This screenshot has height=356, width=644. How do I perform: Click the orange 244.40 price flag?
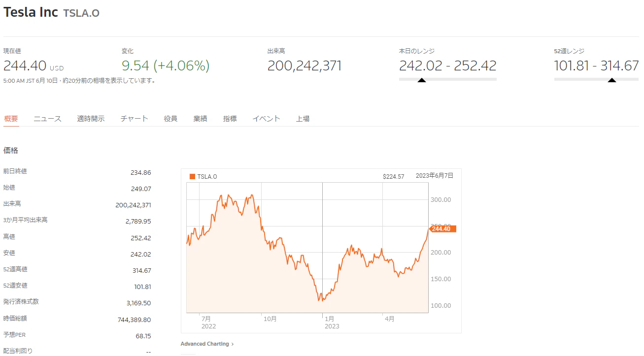[x=443, y=229]
